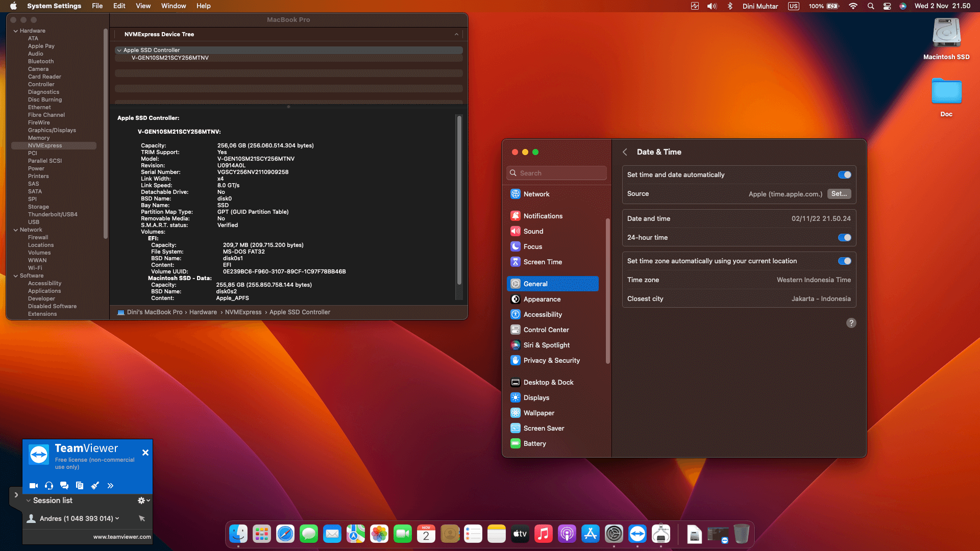980x551 pixels.
Task: Open the TeamViewer file transfer icon
Action: [80, 486]
